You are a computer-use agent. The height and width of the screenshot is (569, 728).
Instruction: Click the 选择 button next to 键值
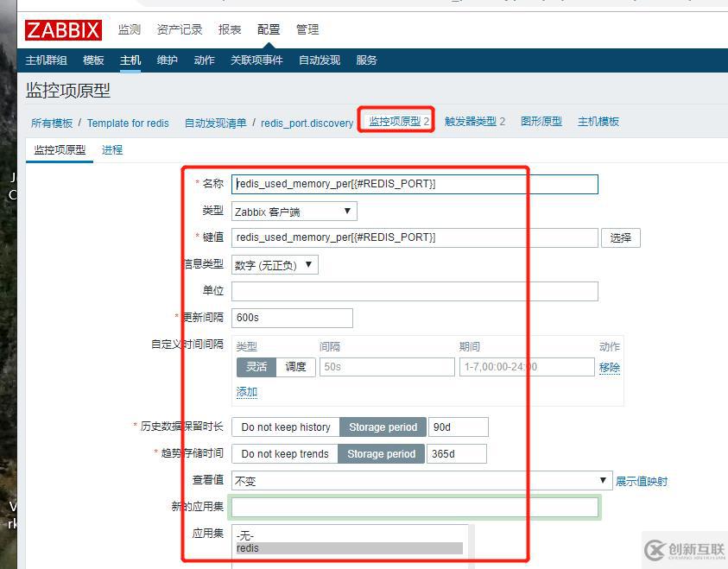(620, 237)
